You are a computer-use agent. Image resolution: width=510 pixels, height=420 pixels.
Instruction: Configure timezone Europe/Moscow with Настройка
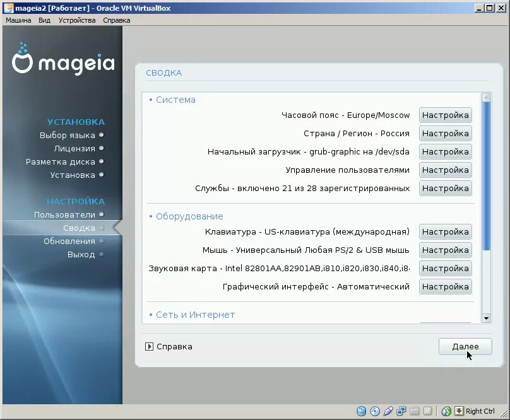click(445, 115)
